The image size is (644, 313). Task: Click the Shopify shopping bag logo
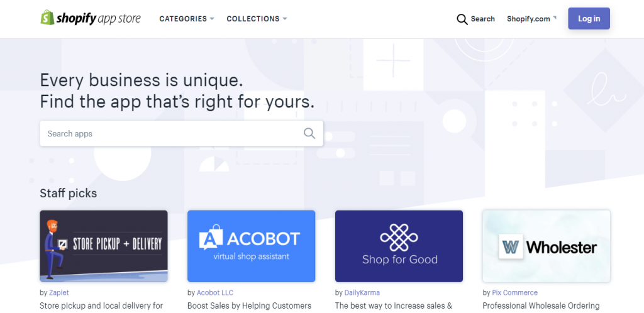(47, 18)
